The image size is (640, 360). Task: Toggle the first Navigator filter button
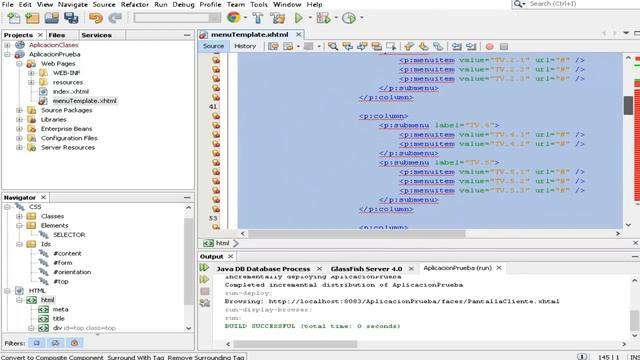[x=37, y=343]
